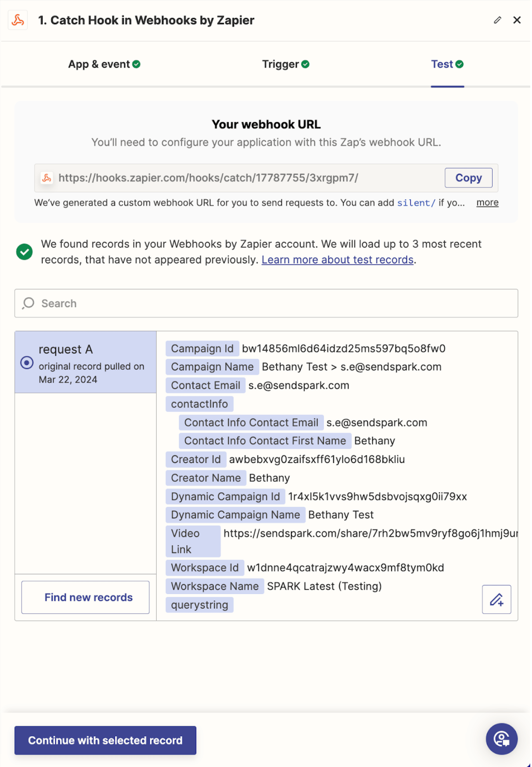Click the magnifier icon in search field

(x=28, y=303)
